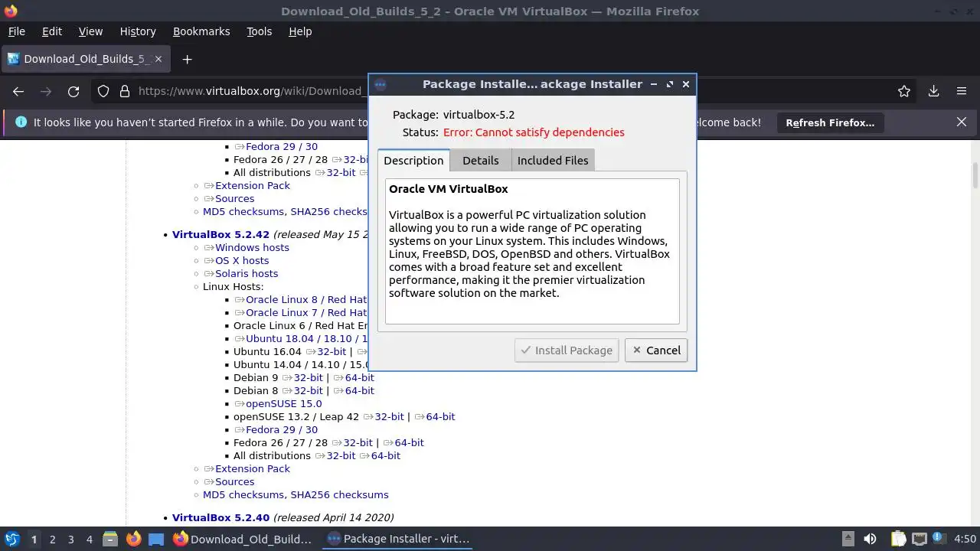Open the History menu
Image resolution: width=980 pixels, height=551 pixels.
[x=138, y=31]
